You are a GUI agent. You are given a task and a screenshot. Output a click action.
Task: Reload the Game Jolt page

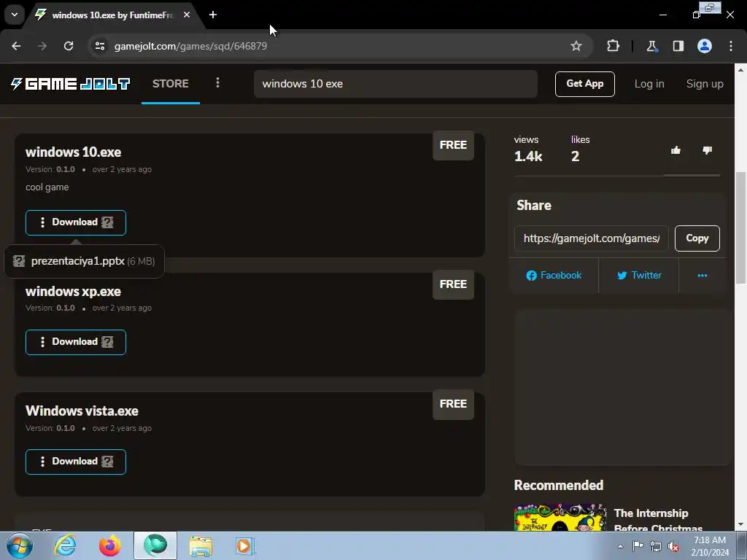[x=69, y=46]
